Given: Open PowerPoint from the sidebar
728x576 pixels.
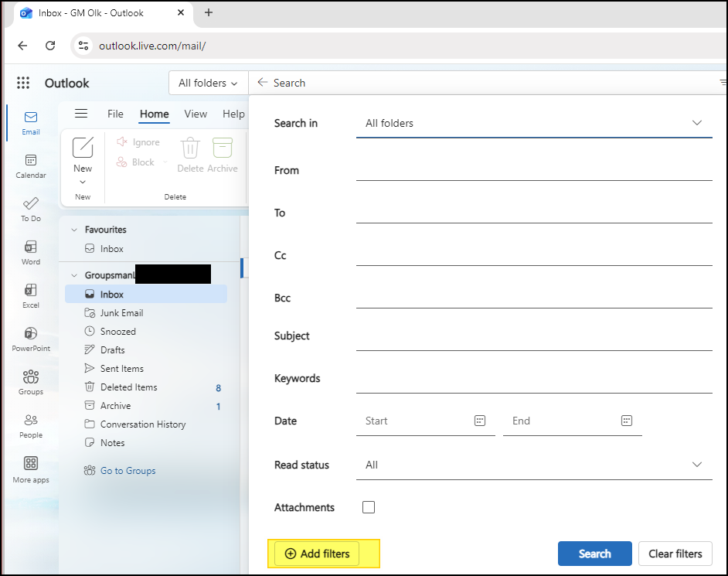Looking at the screenshot, I should pos(31,339).
